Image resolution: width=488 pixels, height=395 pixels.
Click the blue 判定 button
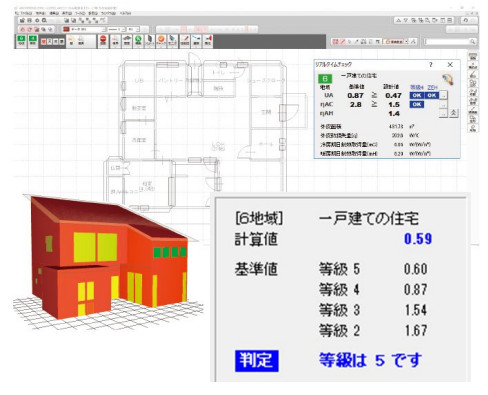click(x=256, y=361)
